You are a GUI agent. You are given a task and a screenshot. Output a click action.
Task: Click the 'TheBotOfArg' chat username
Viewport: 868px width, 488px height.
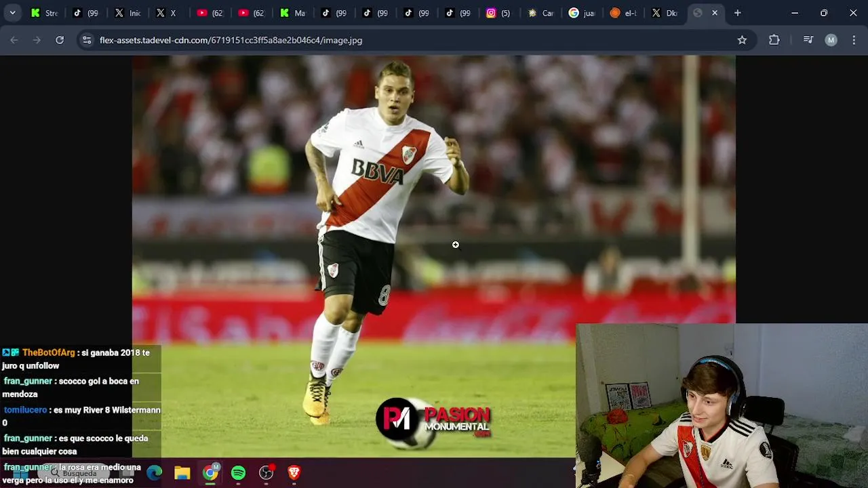[x=48, y=352]
